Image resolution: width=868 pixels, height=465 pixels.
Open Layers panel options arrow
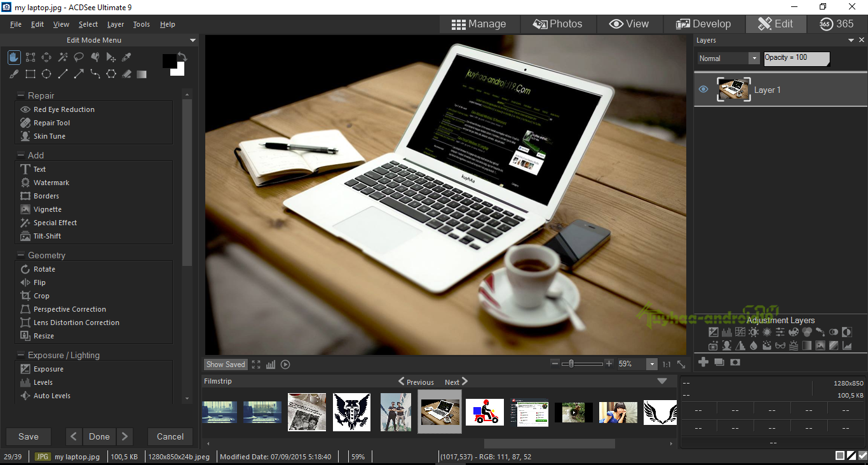pos(852,40)
